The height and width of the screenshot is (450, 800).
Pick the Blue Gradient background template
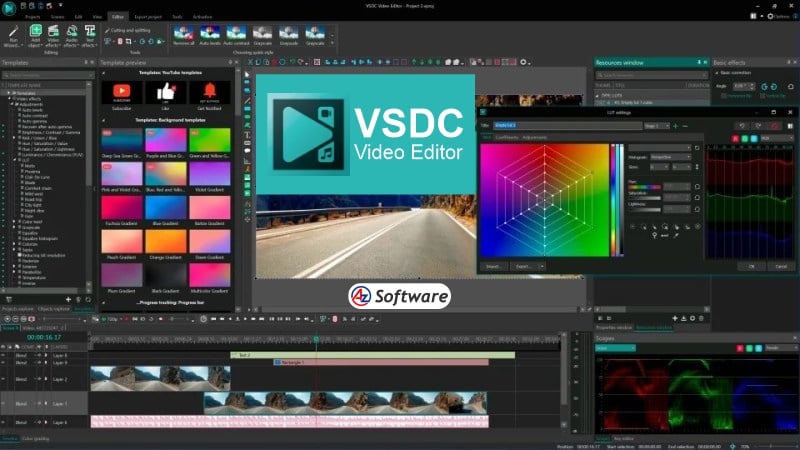(165, 207)
